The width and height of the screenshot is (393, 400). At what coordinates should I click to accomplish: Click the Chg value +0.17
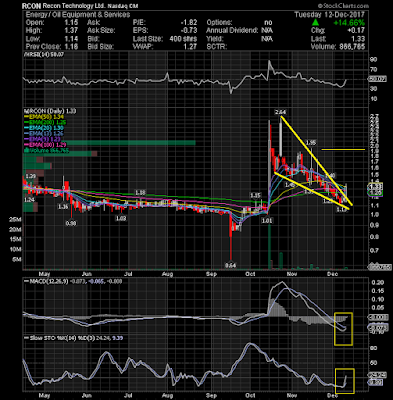coord(357,30)
